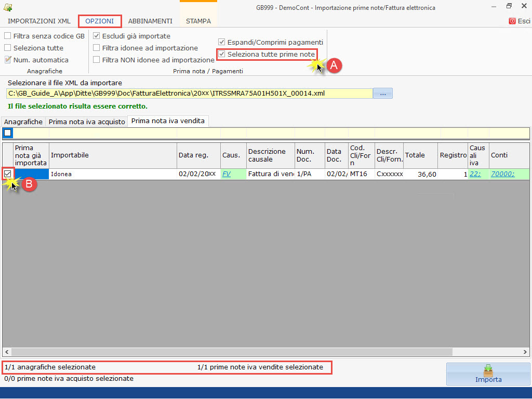Deselect the Idonea row checkbox
This screenshot has width=532, height=399.
click(x=8, y=174)
